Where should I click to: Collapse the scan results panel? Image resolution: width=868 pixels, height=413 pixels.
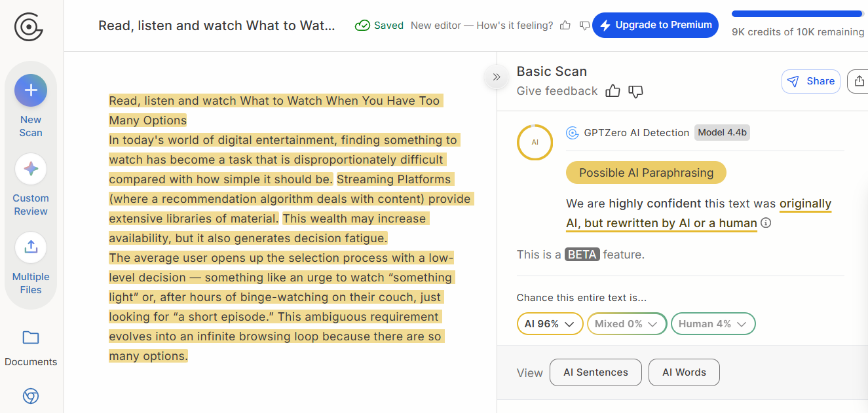[497, 77]
